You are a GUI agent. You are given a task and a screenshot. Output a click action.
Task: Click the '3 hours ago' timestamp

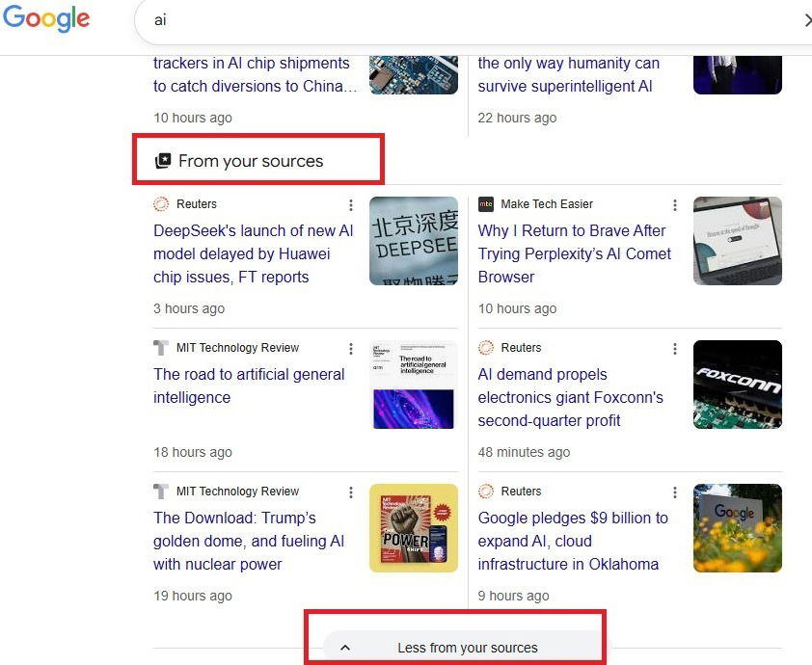pyautogui.click(x=189, y=308)
